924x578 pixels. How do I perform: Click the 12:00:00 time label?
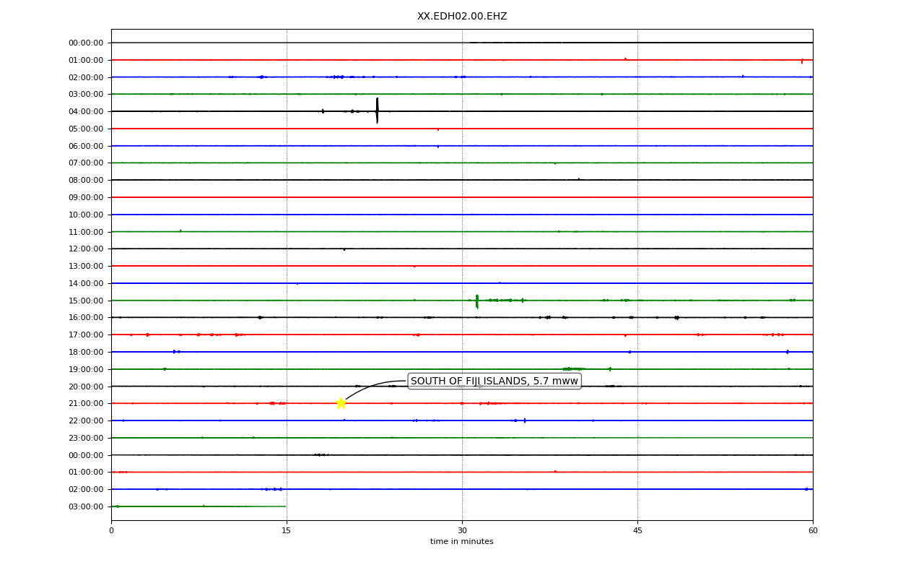point(86,249)
